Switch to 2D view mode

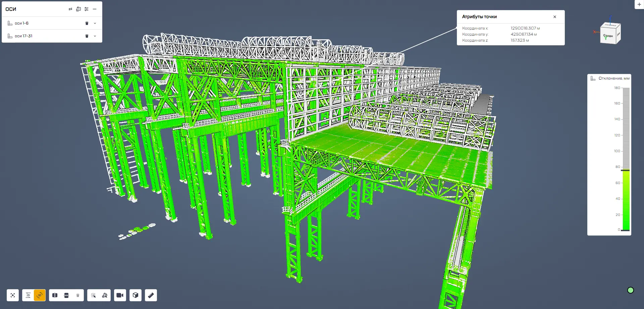28,295
